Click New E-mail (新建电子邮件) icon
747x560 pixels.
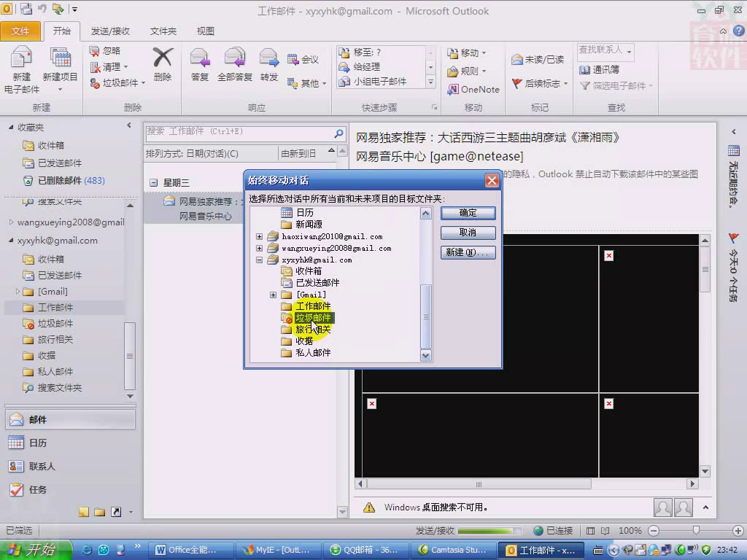point(21,69)
